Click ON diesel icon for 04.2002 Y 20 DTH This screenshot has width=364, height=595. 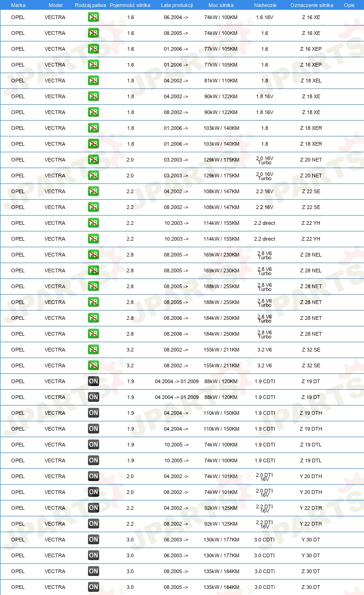[x=94, y=476]
